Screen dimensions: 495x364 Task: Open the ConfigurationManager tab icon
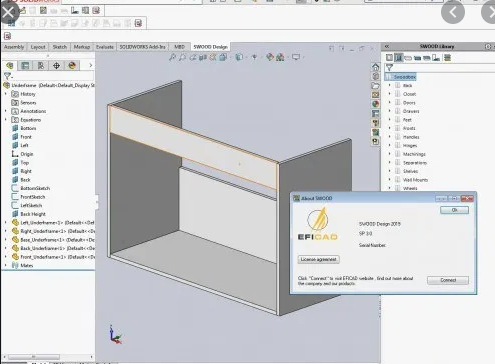point(41,65)
